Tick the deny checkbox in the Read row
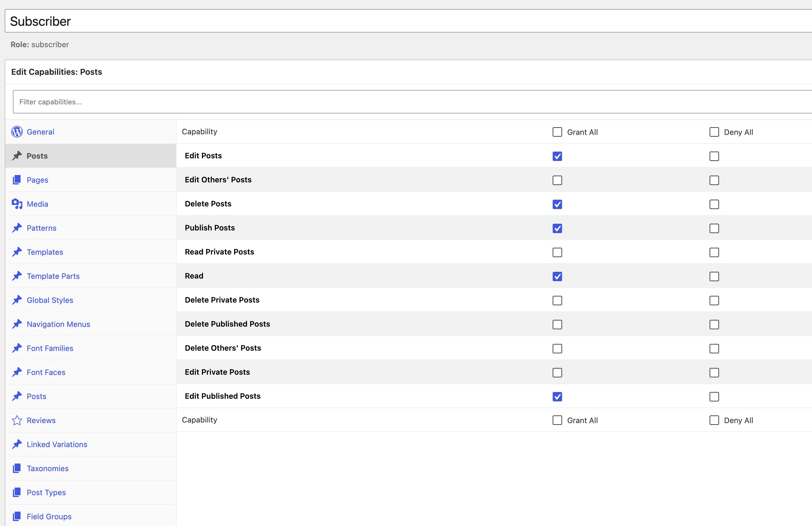Image resolution: width=812 pixels, height=526 pixels. pyautogui.click(x=714, y=276)
